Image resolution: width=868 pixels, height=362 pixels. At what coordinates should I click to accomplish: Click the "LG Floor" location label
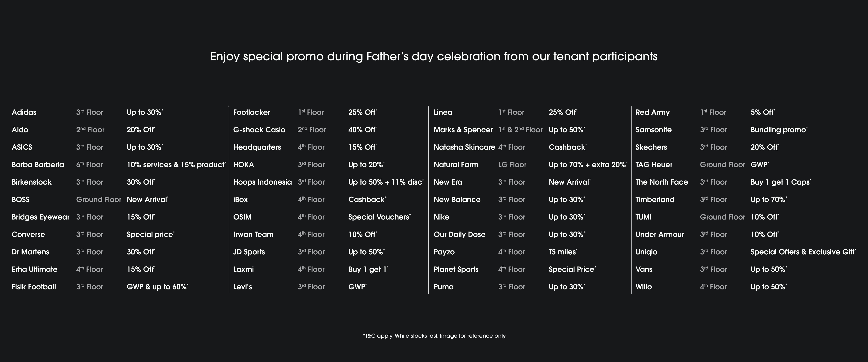pyautogui.click(x=512, y=165)
